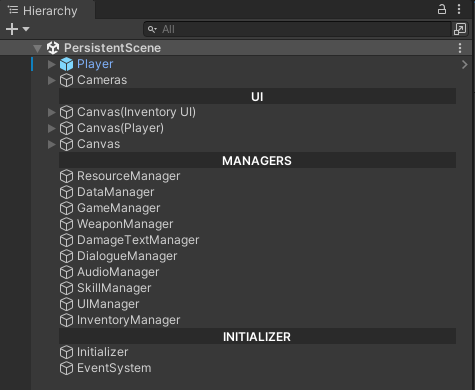Click the search-by-type magnifier icon

tap(152, 29)
